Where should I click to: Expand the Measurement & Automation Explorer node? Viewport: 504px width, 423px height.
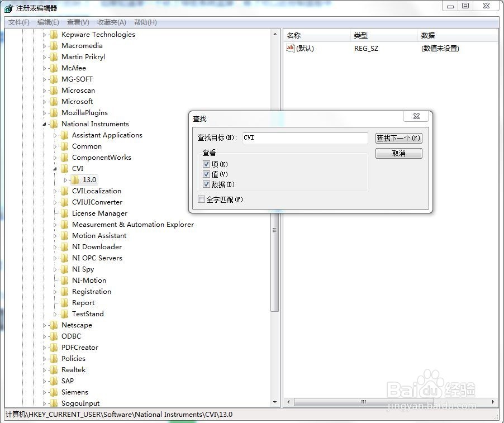click(x=55, y=225)
